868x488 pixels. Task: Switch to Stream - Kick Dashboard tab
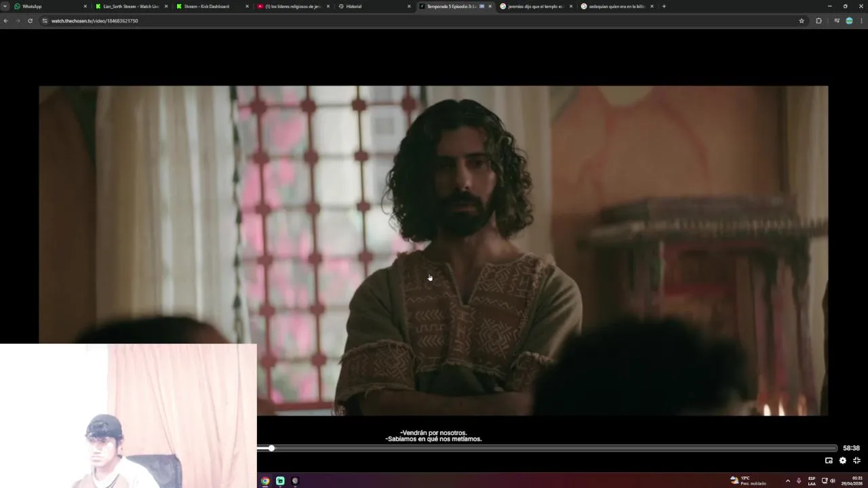click(x=212, y=6)
